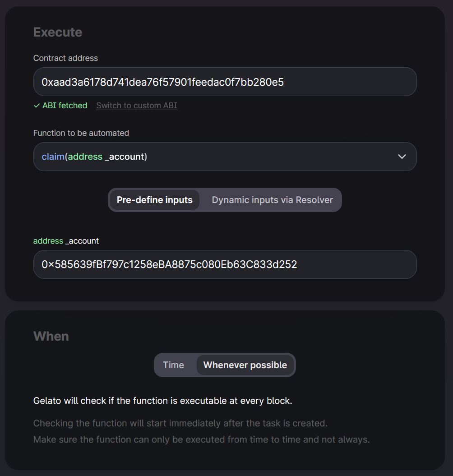Click the Contract address label

(65, 58)
